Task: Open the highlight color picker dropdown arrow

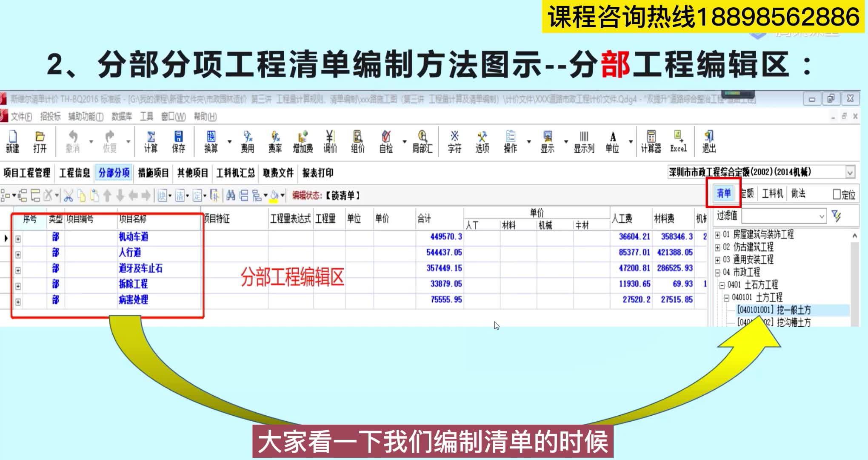Action: (283, 196)
